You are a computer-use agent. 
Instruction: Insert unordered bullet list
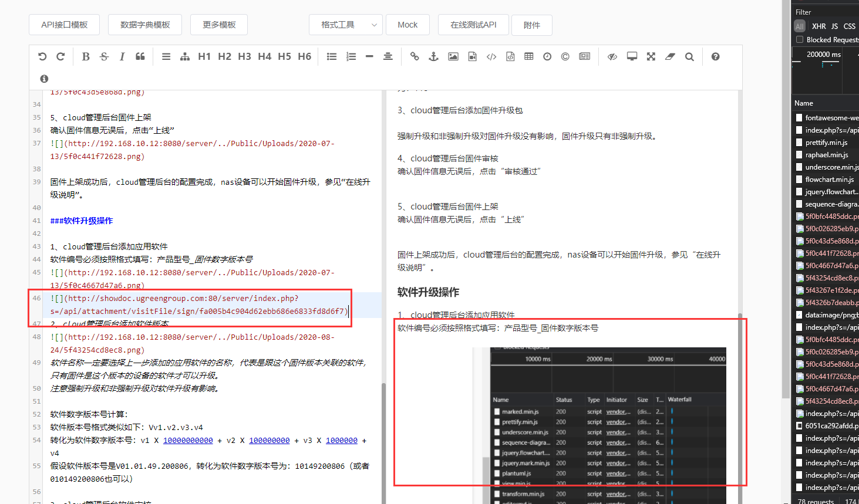(x=332, y=57)
